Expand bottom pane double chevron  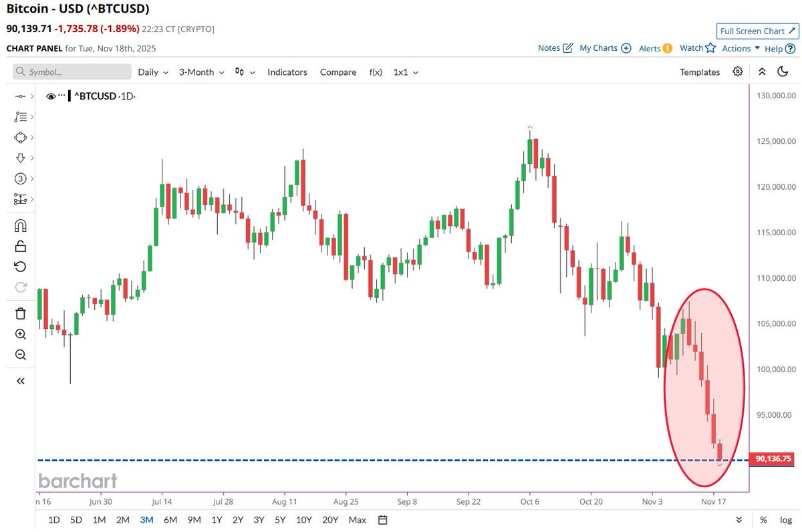(x=739, y=519)
